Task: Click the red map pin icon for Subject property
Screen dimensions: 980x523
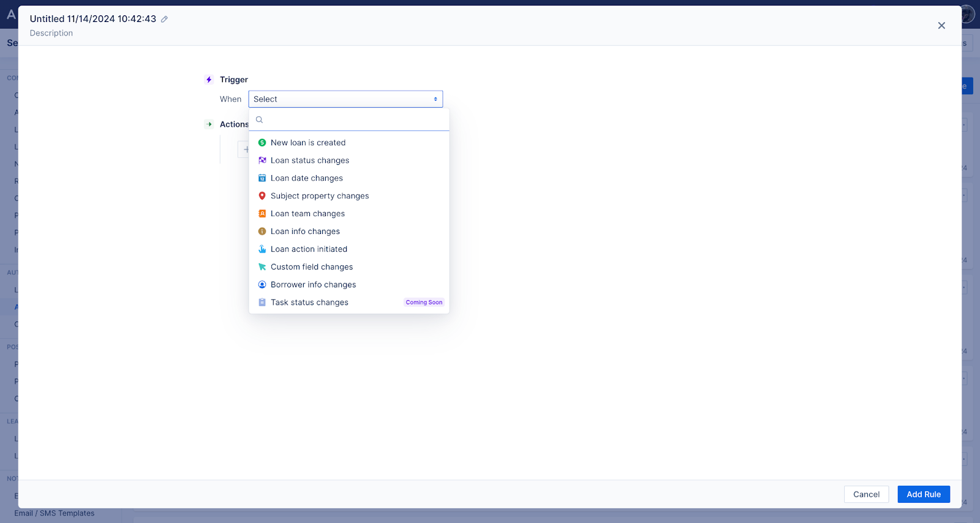Action: tap(262, 196)
